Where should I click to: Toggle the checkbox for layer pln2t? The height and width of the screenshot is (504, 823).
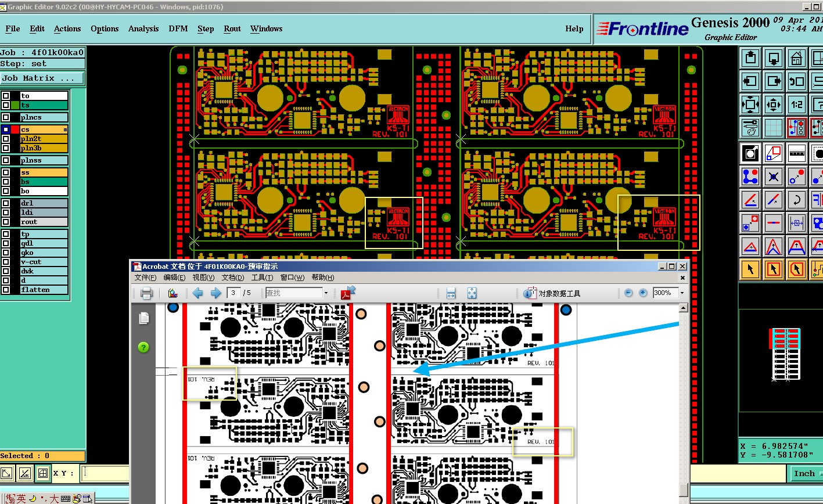click(x=6, y=139)
